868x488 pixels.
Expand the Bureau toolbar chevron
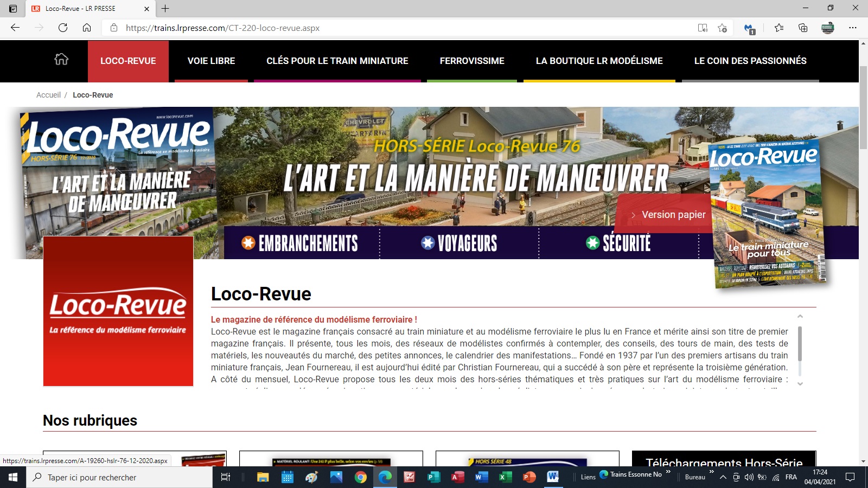click(711, 472)
